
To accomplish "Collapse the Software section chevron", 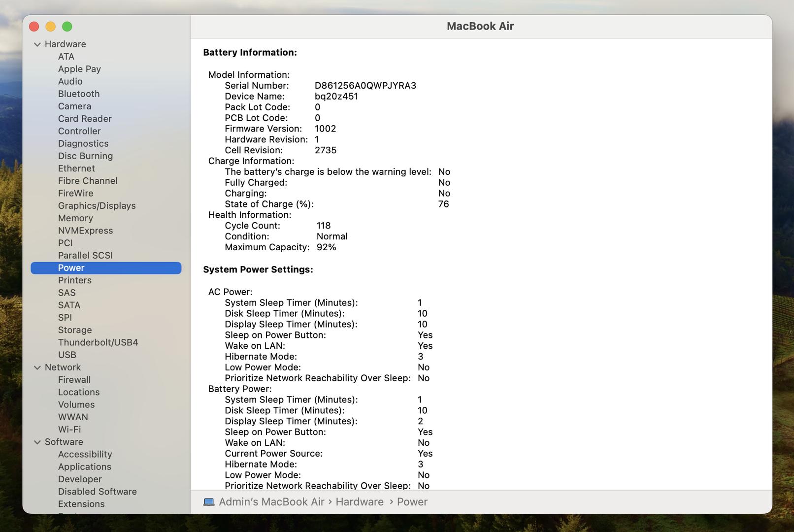I will pos(37,442).
